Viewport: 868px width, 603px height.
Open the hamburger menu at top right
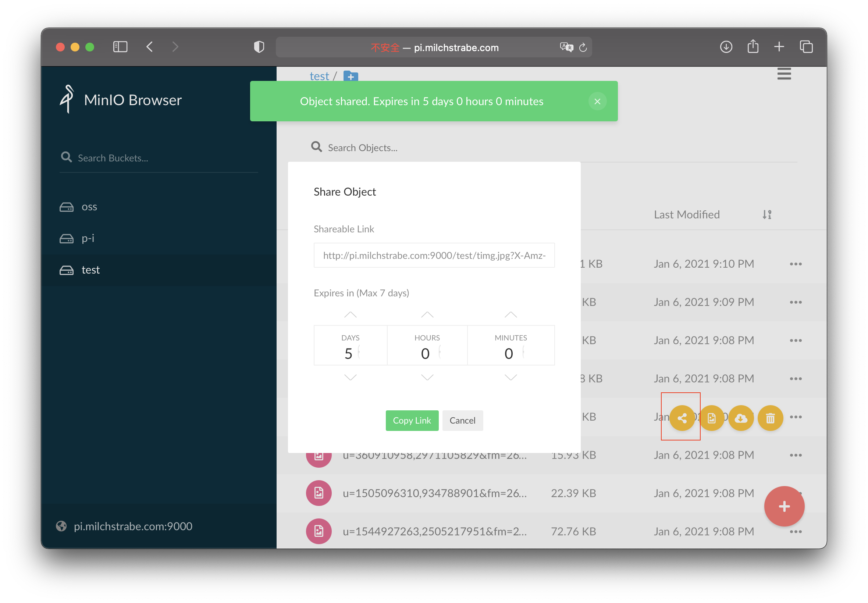point(784,74)
